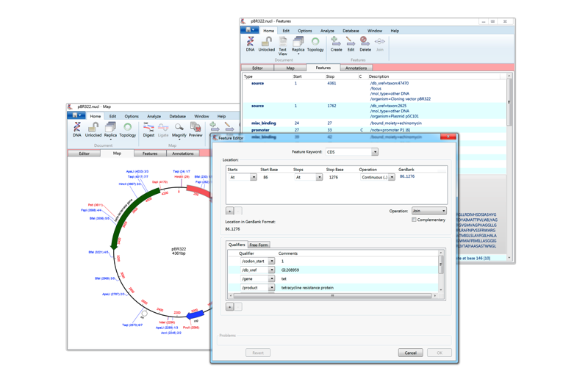This screenshot has width=588, height=379.
Task: Open the Stops 'At' dropdown
Action: point(319,177)
